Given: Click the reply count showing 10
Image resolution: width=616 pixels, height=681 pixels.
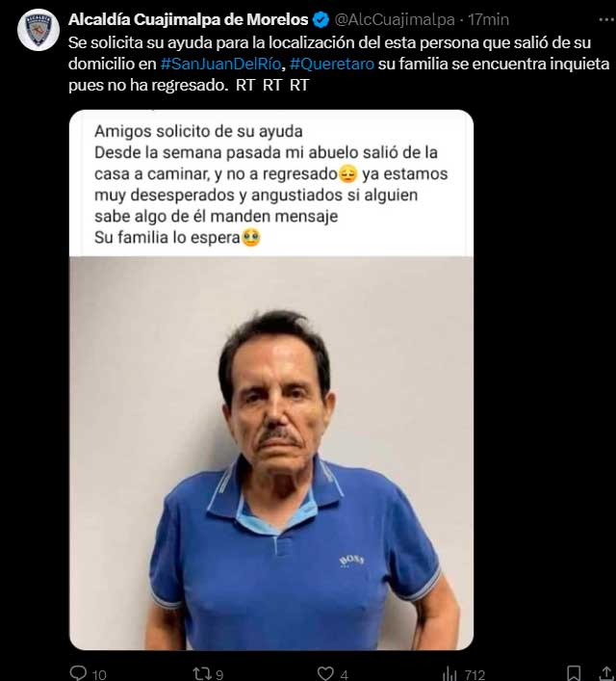Looking at the screenshot, I should tap(99, 674).
